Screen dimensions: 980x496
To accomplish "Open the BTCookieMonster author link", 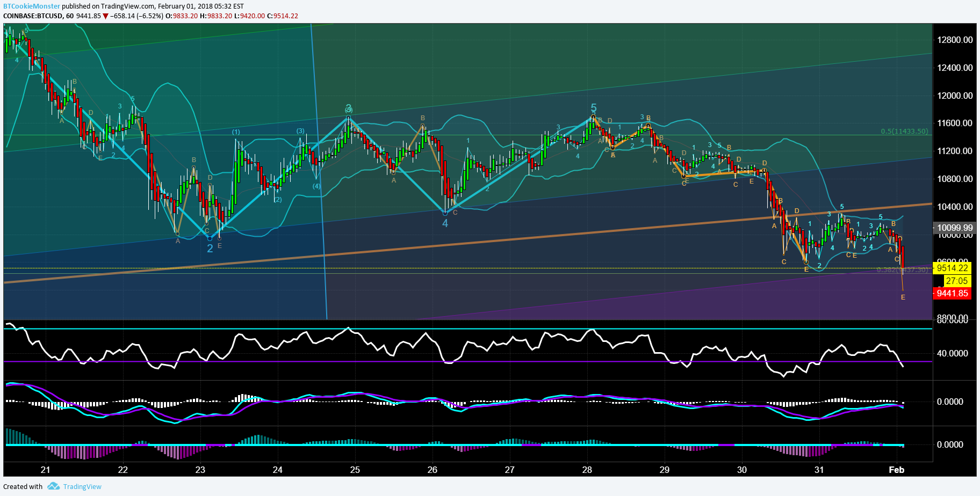I will coord(32,6).
